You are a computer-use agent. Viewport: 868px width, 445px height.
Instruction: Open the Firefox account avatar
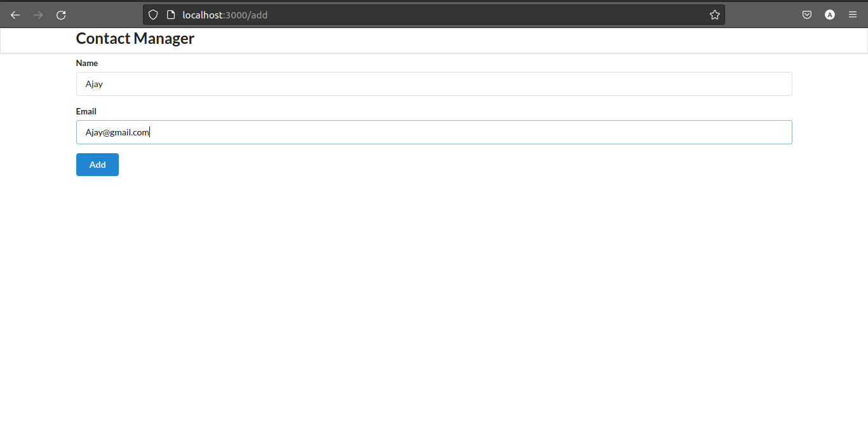830,15
